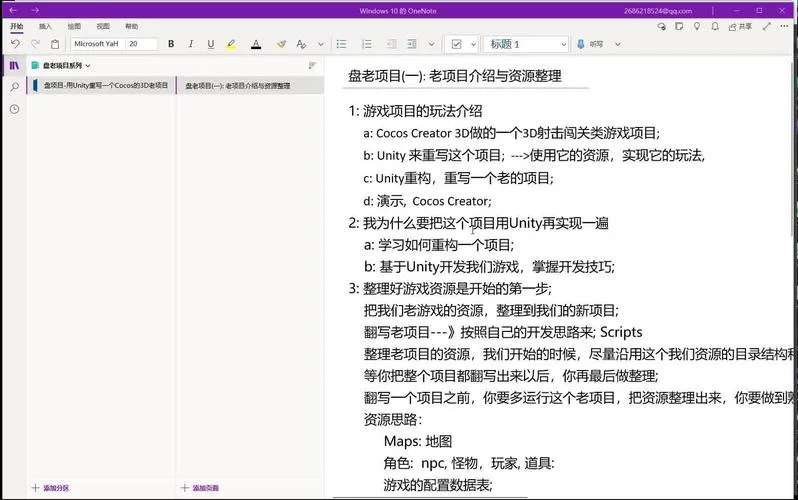Switch to the 开始 ribbon tab

(x=17, y=26)
